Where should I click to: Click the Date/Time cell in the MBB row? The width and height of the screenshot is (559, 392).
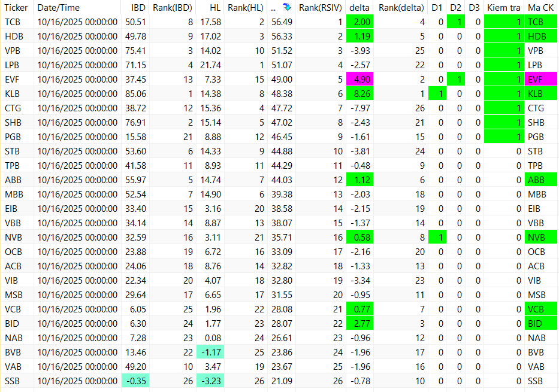point(77,195)
